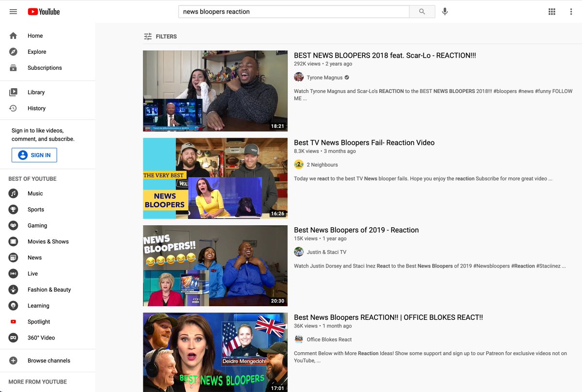Select News label in sidebar
This screenshot has height=392, width=582.
click(34, 257)
